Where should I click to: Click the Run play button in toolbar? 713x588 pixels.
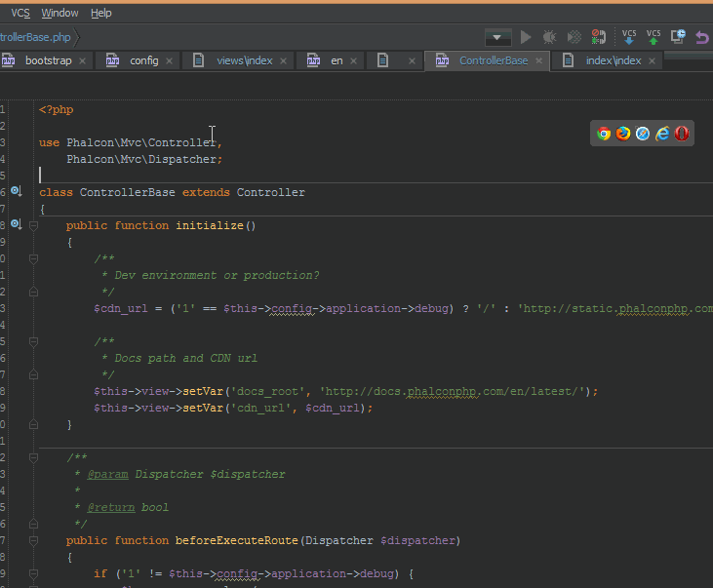coord(526,37)
